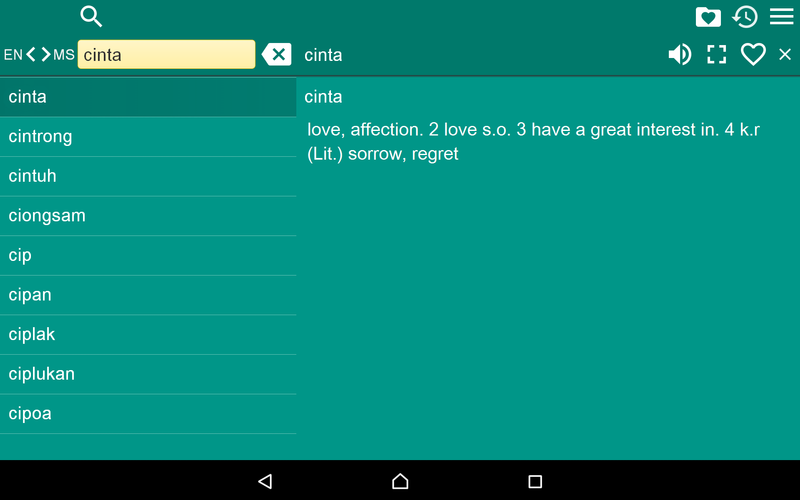Tap the cinta heading in definition pane
Image resolution: width=800 pixels, height=500 pixels.
click(323, 97)
